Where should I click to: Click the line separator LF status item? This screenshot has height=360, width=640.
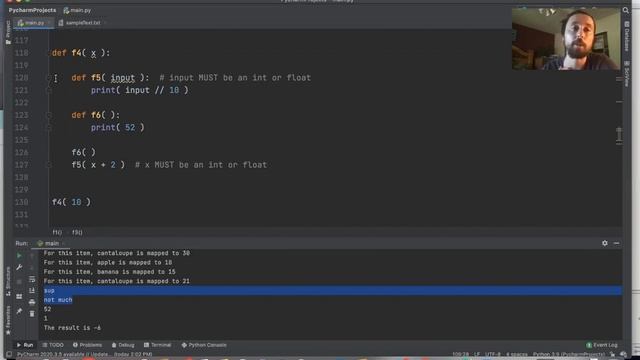pos(477,354)
